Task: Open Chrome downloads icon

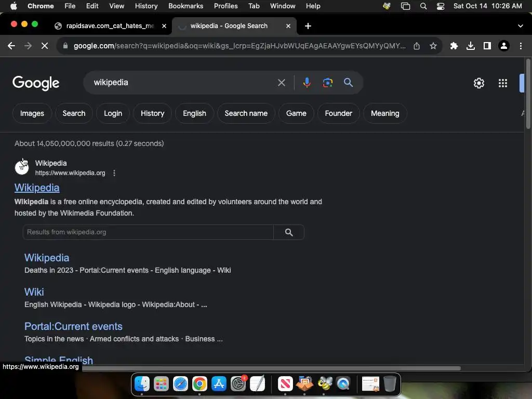Action: [471, 46]
